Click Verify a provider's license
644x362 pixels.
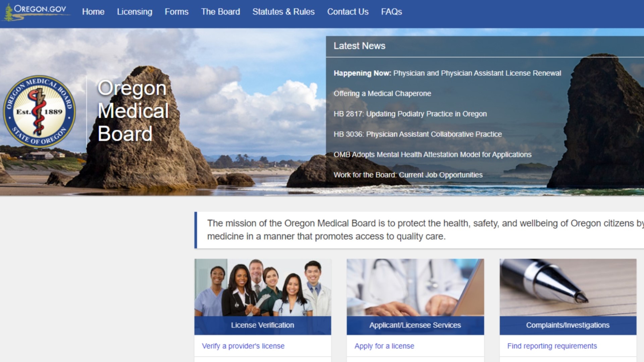(x=243, y=346)
